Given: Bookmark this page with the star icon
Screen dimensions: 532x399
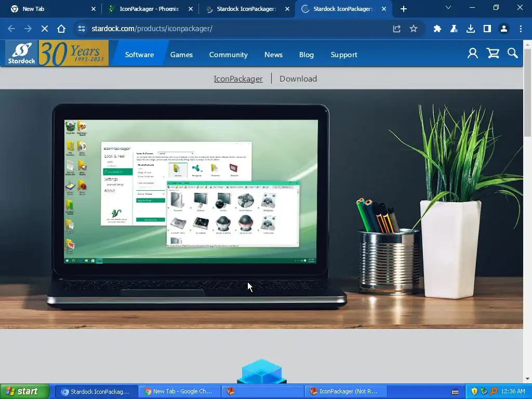Looking at the screenshot, I should click(x=413, y=29).
